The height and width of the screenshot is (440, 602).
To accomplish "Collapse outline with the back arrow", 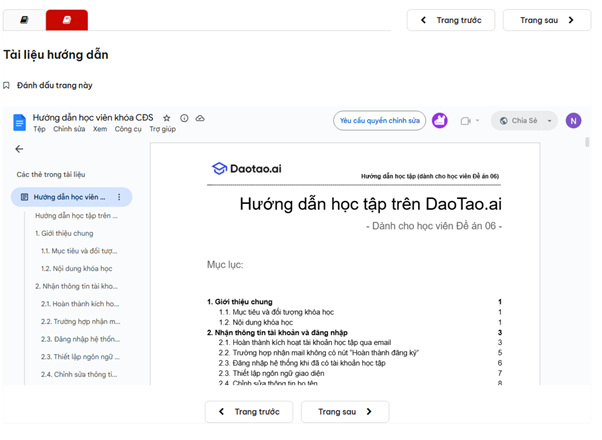I will pyautogui.click(x=19, y=149).
